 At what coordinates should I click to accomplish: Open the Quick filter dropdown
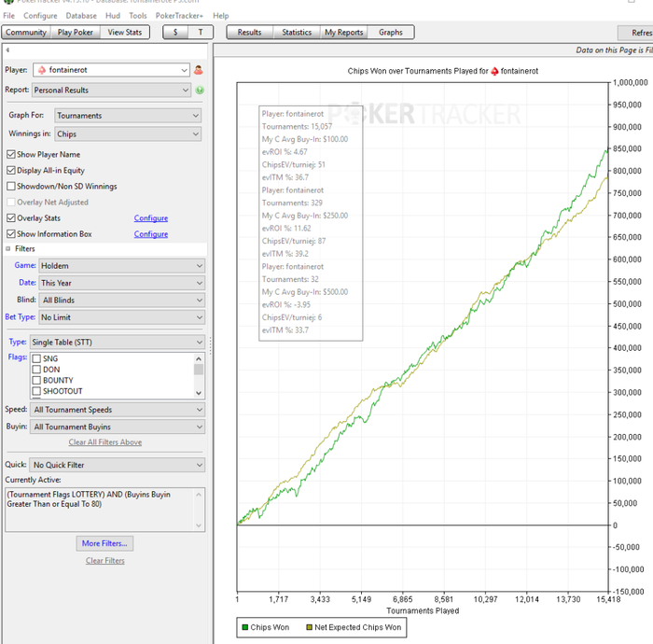[x=117, y=465]
